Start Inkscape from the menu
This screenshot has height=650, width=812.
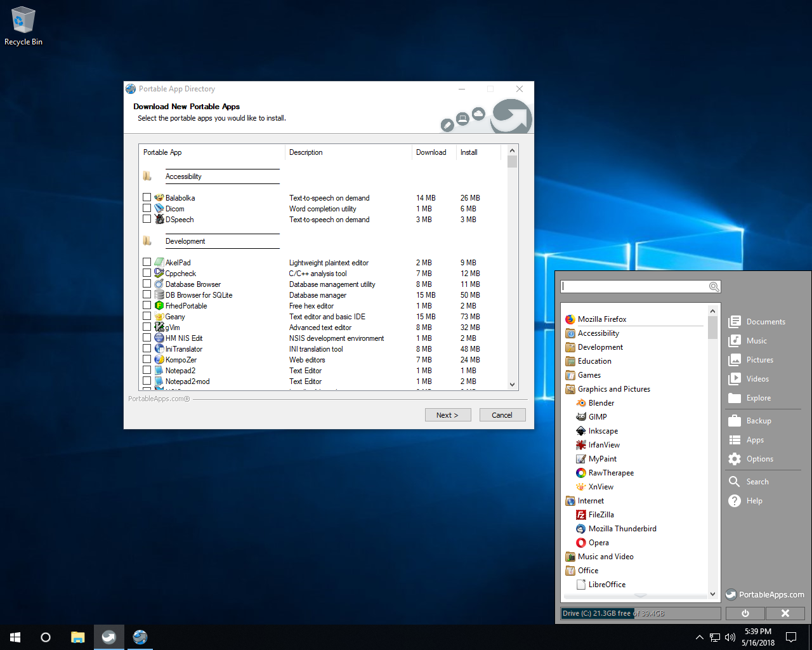click(x=603, y=431)
